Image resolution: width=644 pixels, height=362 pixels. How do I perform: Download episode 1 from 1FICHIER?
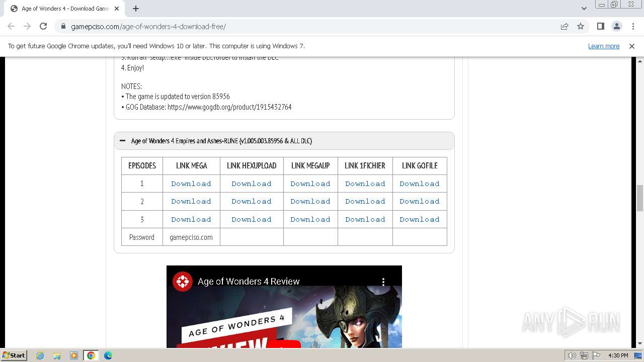[365, 184]
